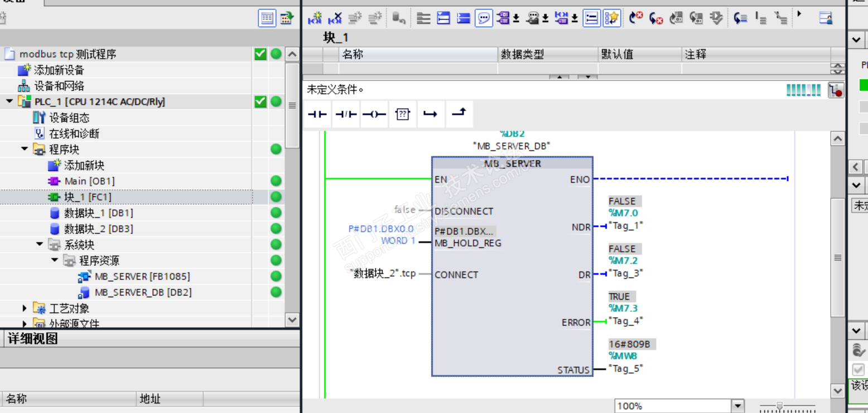Click the red-X go to previous error icon
The height and width of the screenshot is (413, 868).
[x=635, y=18]
